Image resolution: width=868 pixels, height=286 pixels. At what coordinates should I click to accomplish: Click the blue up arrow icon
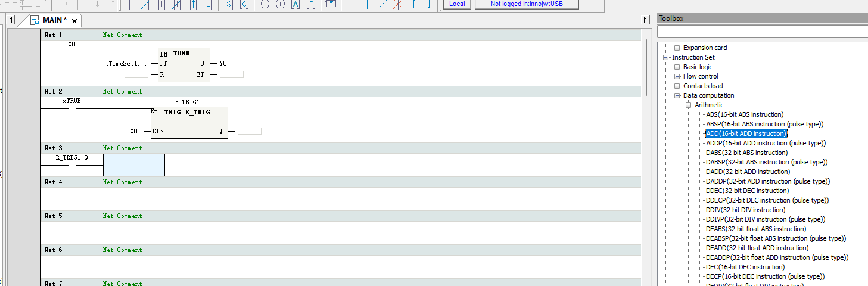pos(413,4)
